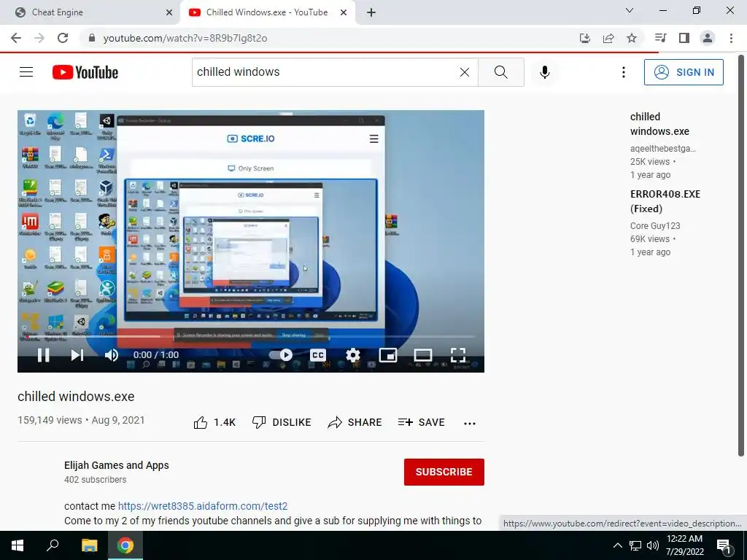
Task: Install app icon in address bar
Action: click(x=585, y=38)
